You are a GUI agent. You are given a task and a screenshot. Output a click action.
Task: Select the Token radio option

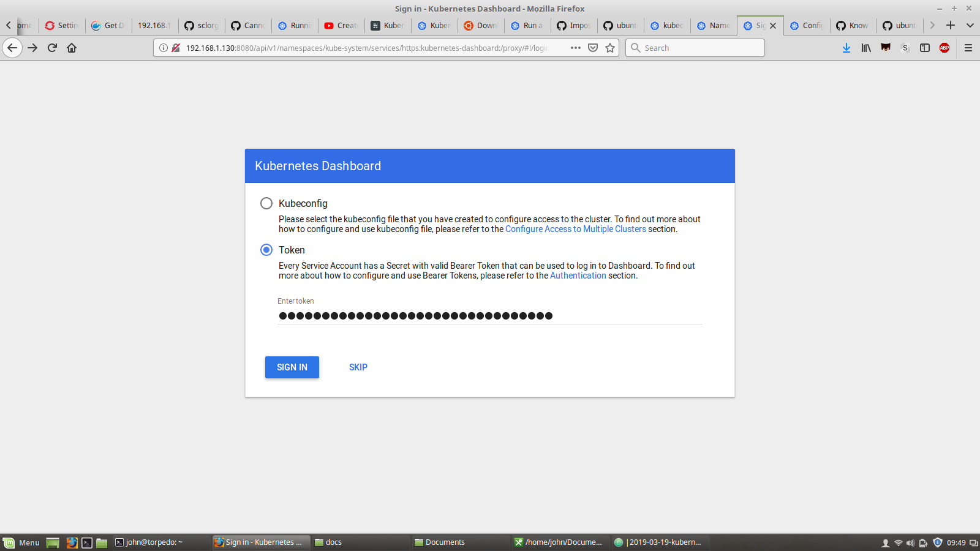pyautogui.click(x=266, y=250)
